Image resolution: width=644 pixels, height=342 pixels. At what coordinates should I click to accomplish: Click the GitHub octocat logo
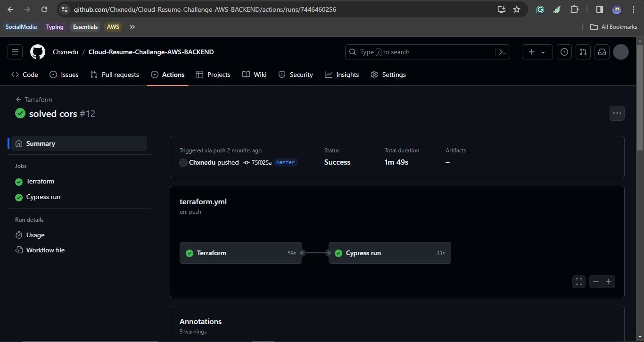coord(37,52)
